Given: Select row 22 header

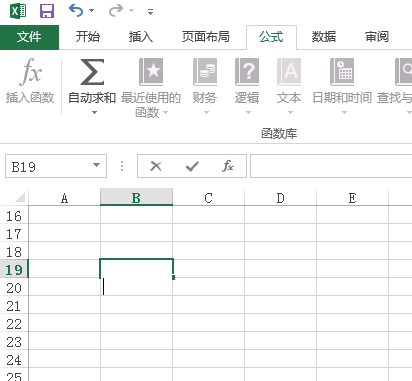Looking at the screenshot, I should tap(14, 324).
